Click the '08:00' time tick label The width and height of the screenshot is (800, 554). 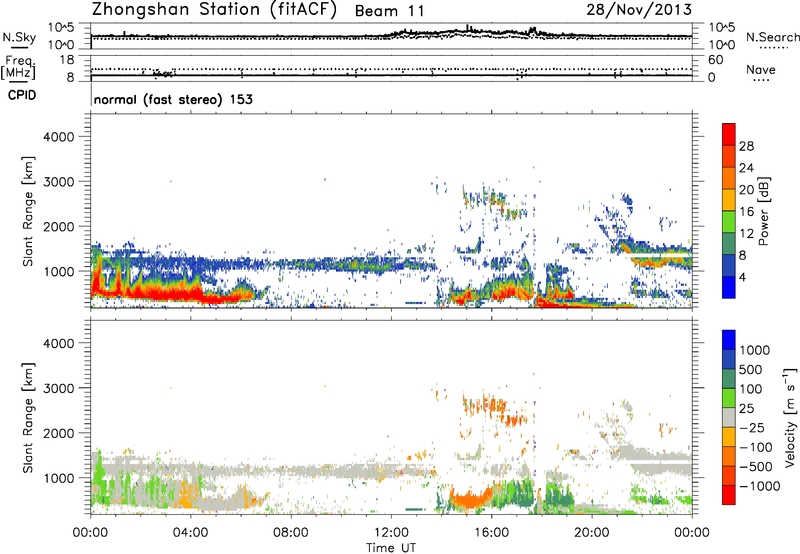tap(291, 533)
